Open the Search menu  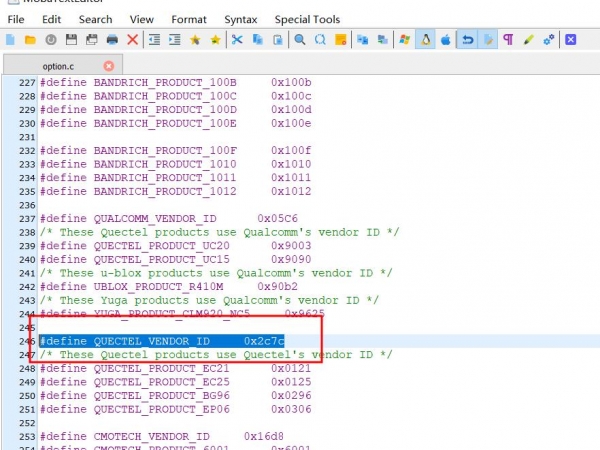tap(95, 19)
